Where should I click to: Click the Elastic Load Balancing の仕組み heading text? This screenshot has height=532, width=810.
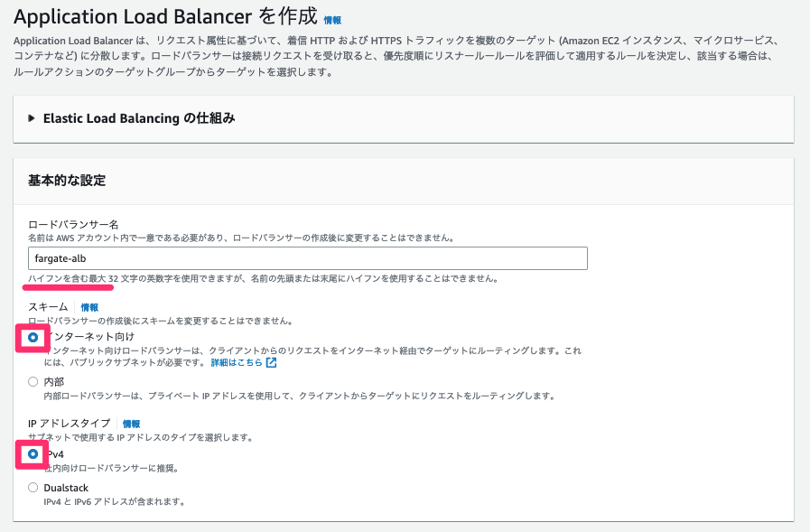pos(139,118)
